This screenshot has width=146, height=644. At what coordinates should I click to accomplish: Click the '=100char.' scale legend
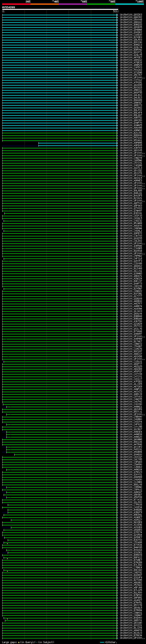[109, 642]
